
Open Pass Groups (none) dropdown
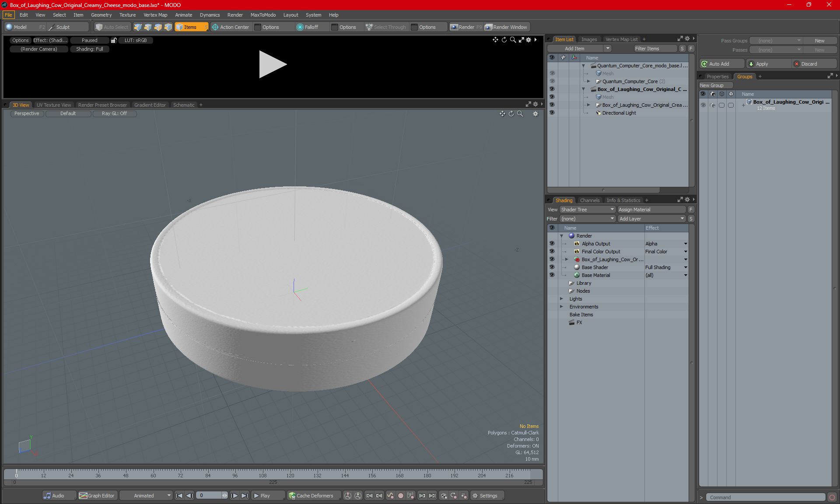point(776,41)
